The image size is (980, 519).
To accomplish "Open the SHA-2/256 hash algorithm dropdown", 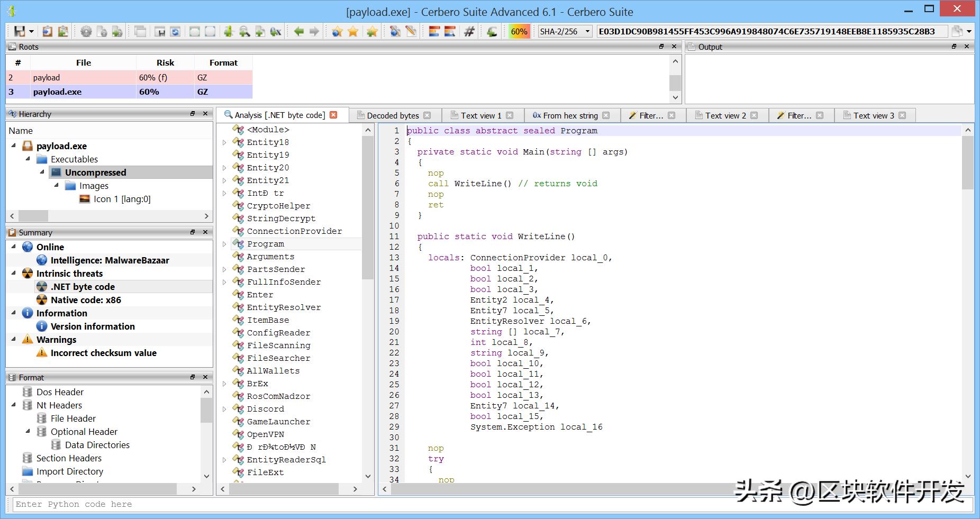I will 565,31.
